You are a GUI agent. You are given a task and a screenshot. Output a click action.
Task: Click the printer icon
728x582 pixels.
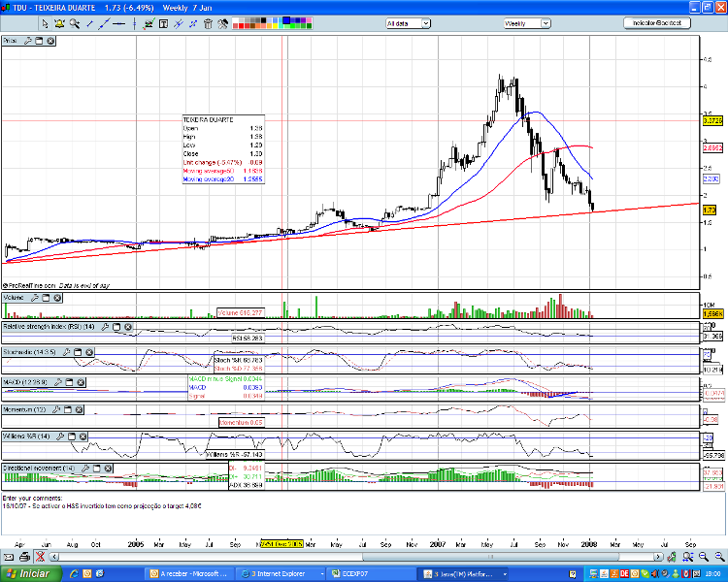(25, 557)
